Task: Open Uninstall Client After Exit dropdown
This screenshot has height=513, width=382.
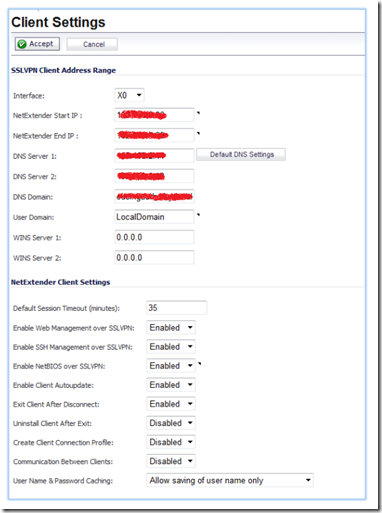Action: click(171, 423)
